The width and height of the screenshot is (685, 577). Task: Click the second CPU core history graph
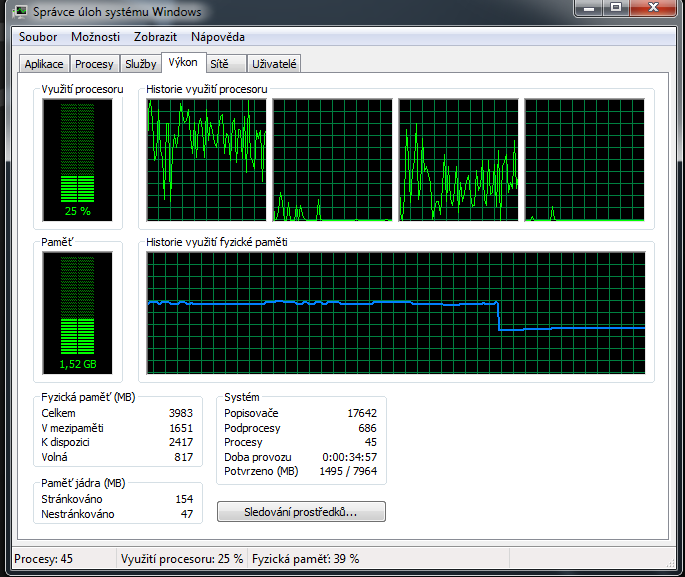[x=332, y=160]
